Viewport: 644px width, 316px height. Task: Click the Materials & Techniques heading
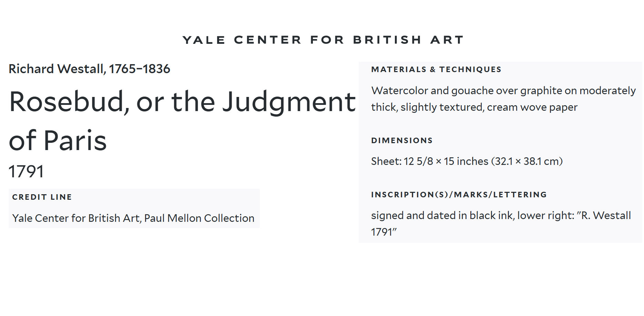(x=436, y=69)
